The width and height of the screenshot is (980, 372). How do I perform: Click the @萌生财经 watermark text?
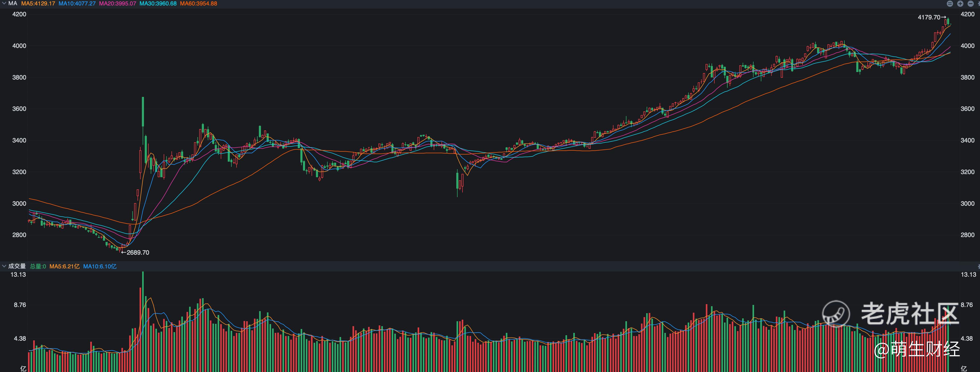917,349
